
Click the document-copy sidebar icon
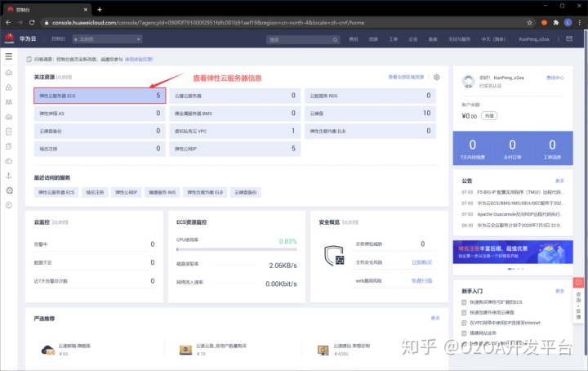coord(9,146)
